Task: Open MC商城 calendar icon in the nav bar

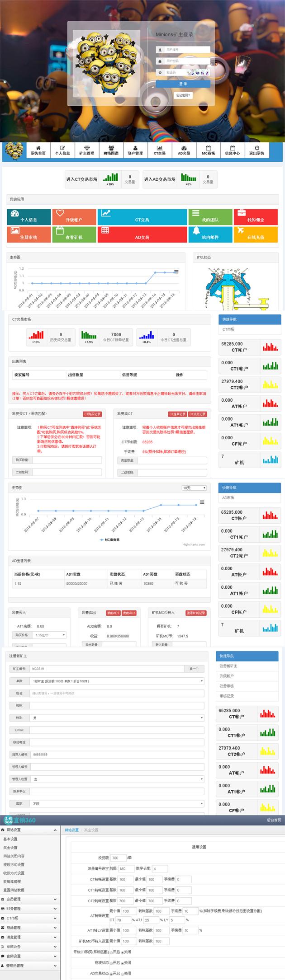Action: (x=208, y=148)
